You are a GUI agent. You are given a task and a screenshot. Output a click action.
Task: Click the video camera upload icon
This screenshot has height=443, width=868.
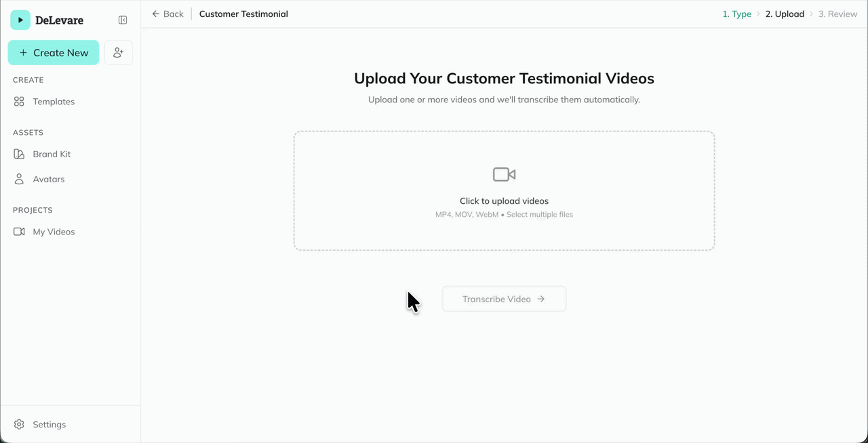coord(504,174)
